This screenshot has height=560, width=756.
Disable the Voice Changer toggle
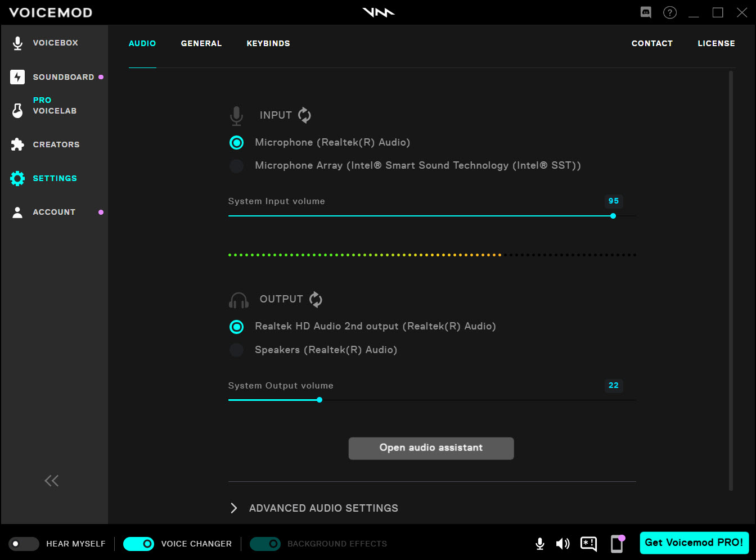(138, 544)
